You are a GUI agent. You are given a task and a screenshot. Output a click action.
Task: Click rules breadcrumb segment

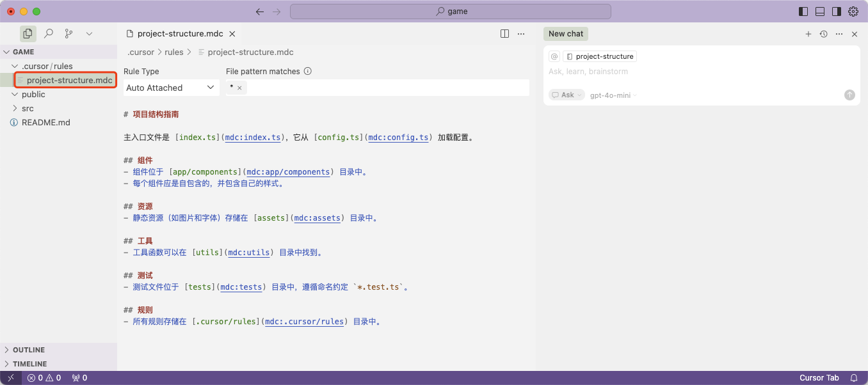(x=173, y=52)
